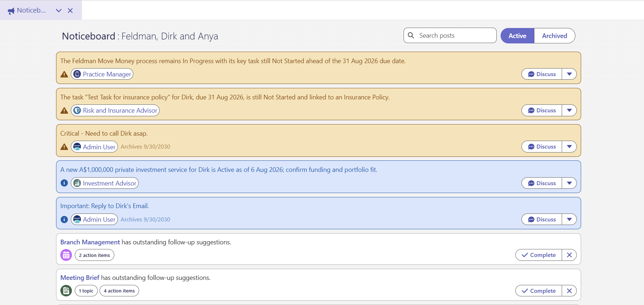The image size is (644, 305).
Task: Open Admin User tag on Critical post
Action: pos(94,146)
